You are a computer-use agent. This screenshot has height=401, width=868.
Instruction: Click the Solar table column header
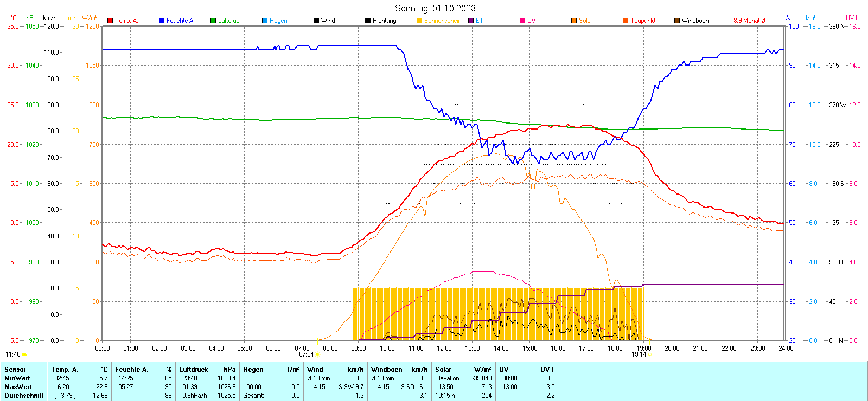point(443,370)
